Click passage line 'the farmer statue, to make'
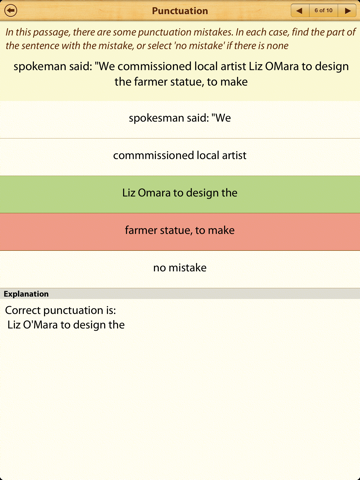The height and width of the screenshot is (480, 360). [x=181, y=82]
